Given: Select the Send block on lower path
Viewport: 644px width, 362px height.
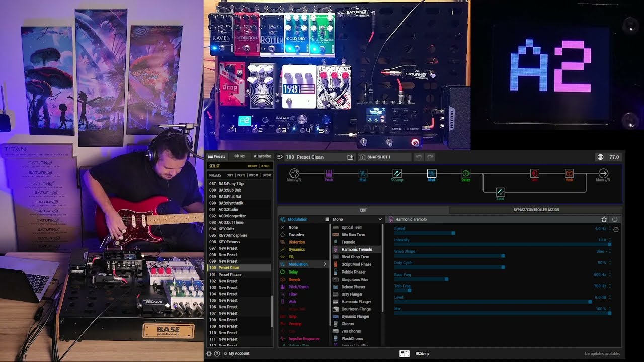Looking at the screenshot, I should pyautogui.click(x=500, y=192).
